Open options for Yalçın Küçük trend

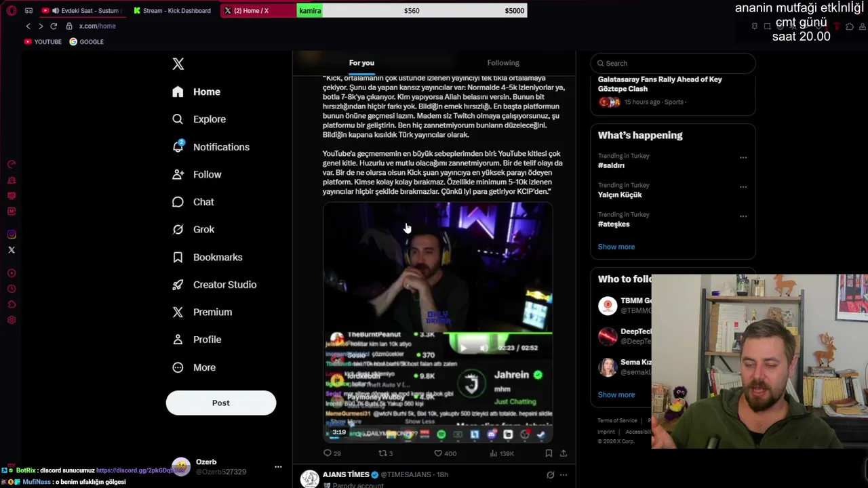[x=743, y=186]
